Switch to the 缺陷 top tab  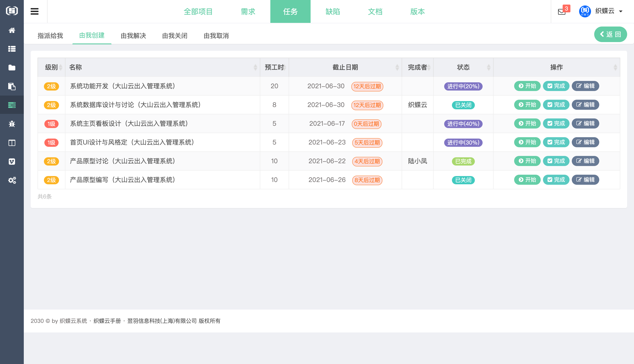click(x=333, y=11)
